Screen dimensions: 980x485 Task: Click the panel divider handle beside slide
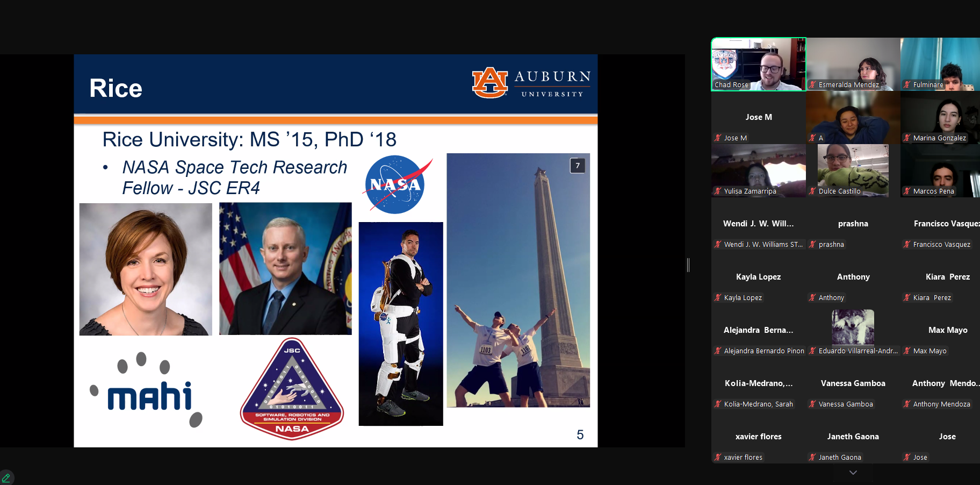(x=688, y=265)
